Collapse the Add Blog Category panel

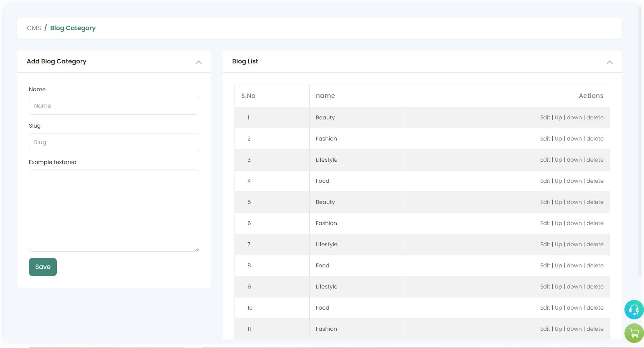tap(198, 62)
